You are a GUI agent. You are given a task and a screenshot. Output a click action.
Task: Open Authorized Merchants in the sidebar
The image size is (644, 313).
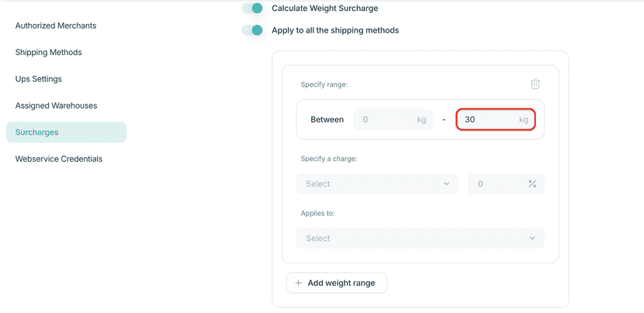[56, 26]
